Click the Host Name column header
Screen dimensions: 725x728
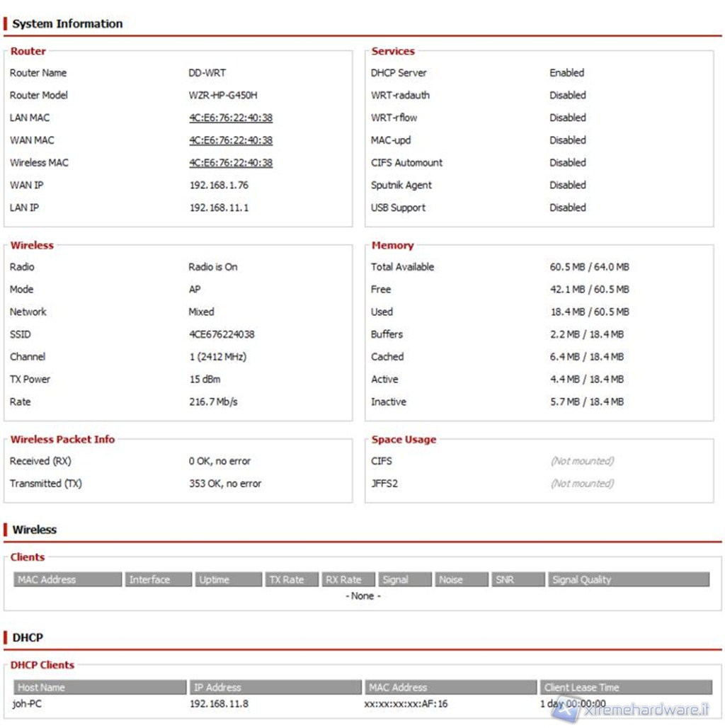point(100,687)
